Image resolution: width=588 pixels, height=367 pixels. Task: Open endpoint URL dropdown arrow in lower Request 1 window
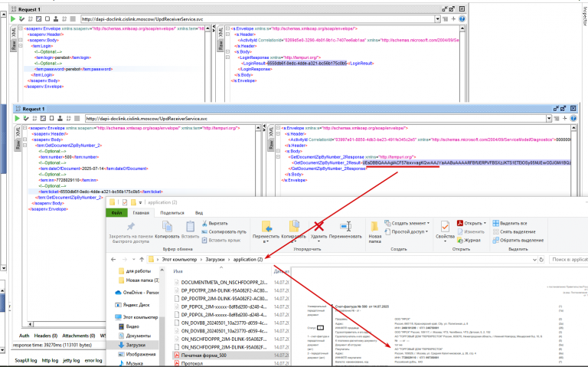pos(549,118)
